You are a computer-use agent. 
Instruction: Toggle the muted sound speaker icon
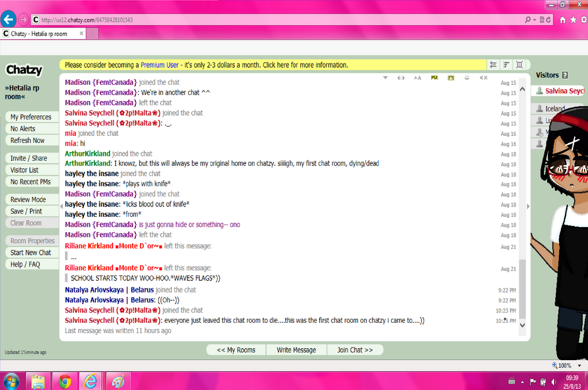tap(483, 77)
